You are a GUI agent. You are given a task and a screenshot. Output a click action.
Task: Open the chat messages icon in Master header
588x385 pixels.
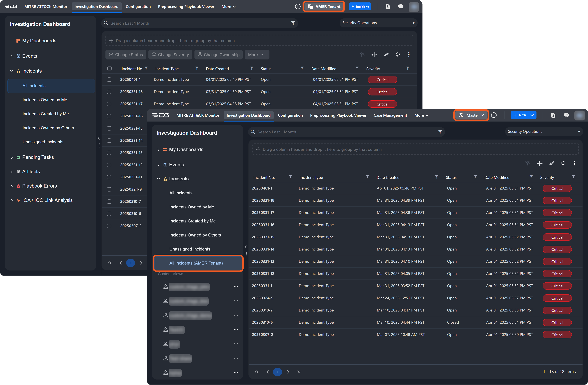566,115
